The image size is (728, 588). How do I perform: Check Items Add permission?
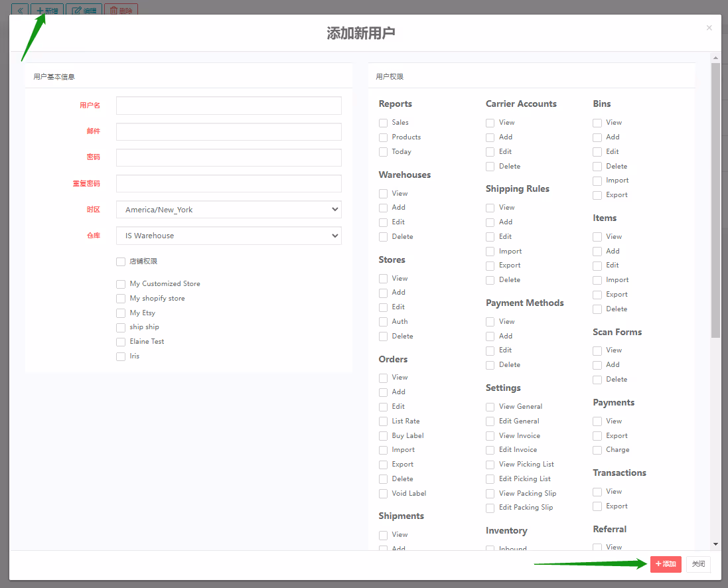point(597,252)
